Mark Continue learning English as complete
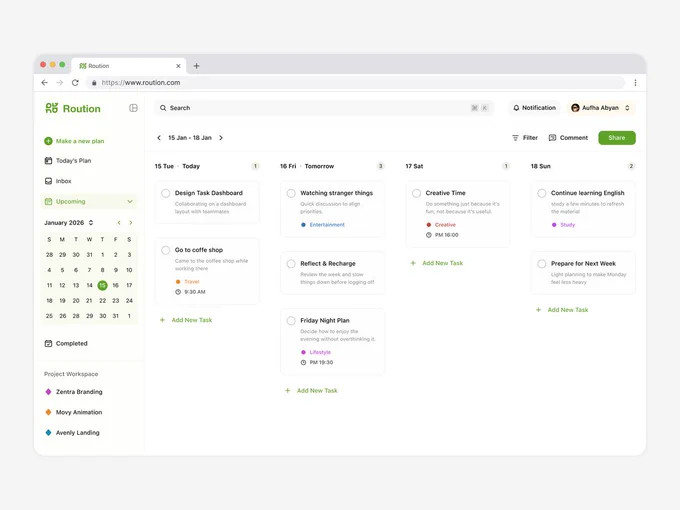The image size is (680, 510). [542, 193]
